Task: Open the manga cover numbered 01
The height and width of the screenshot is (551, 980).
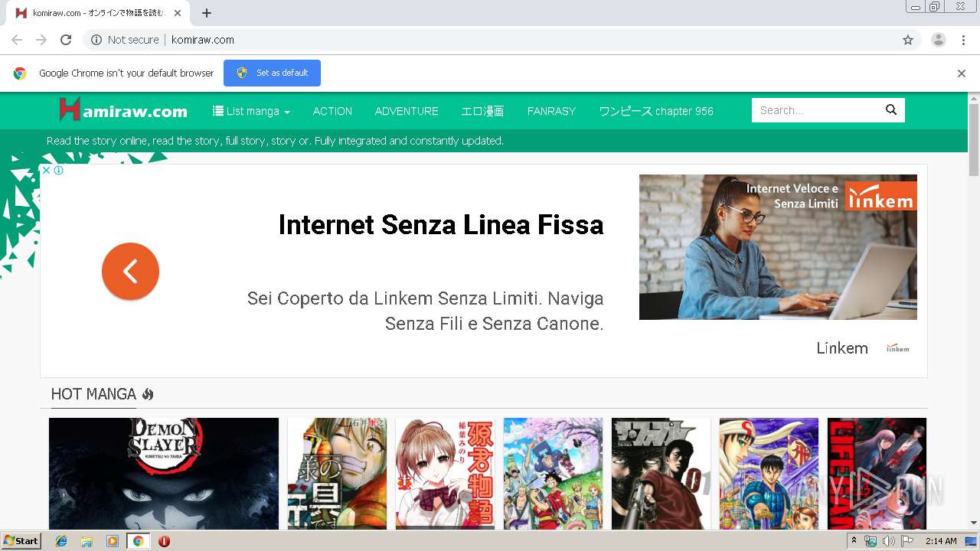Action: (x=661, y=474)
